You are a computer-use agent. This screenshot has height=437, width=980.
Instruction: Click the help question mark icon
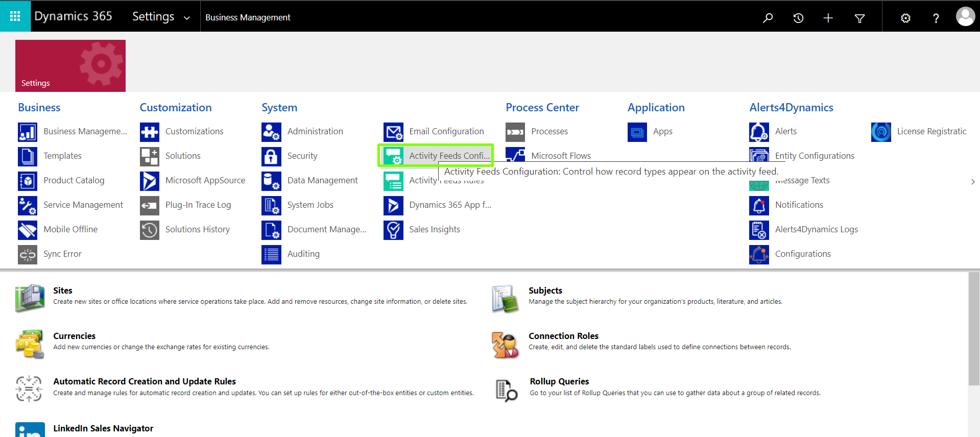point(936,18)
